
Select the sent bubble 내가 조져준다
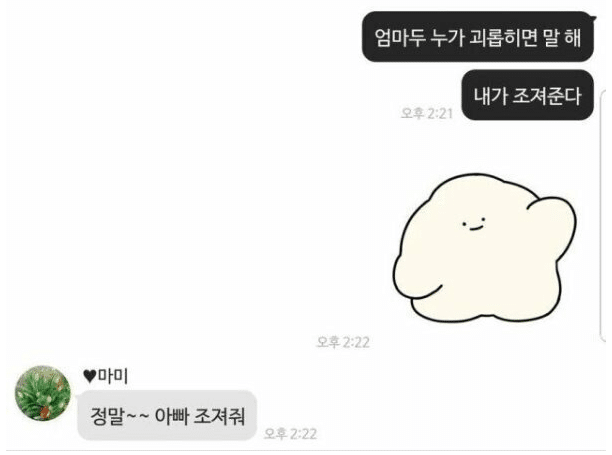click(x=528, y=95)
